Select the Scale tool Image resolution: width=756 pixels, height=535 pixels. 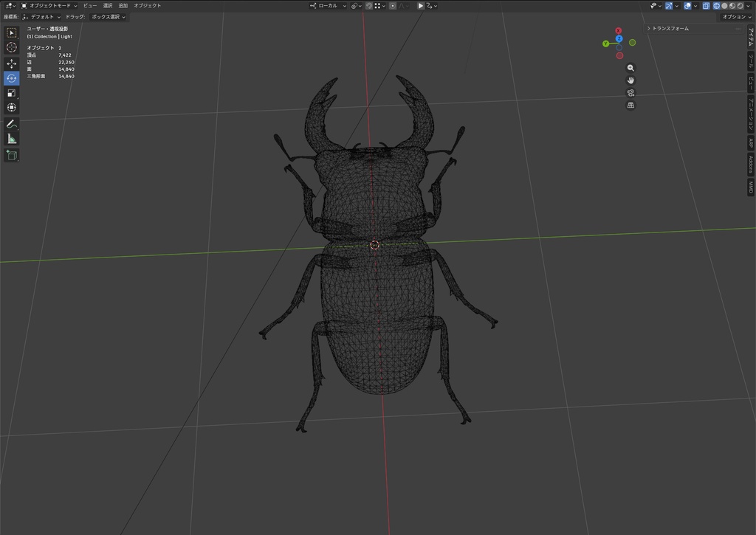coord(12,93)
